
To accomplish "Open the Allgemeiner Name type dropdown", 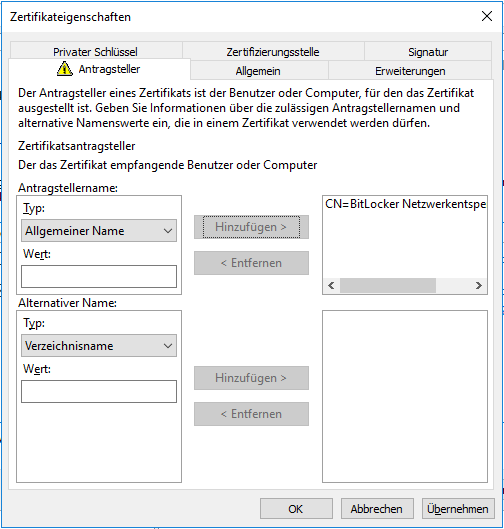I will [x=99, y=231].
